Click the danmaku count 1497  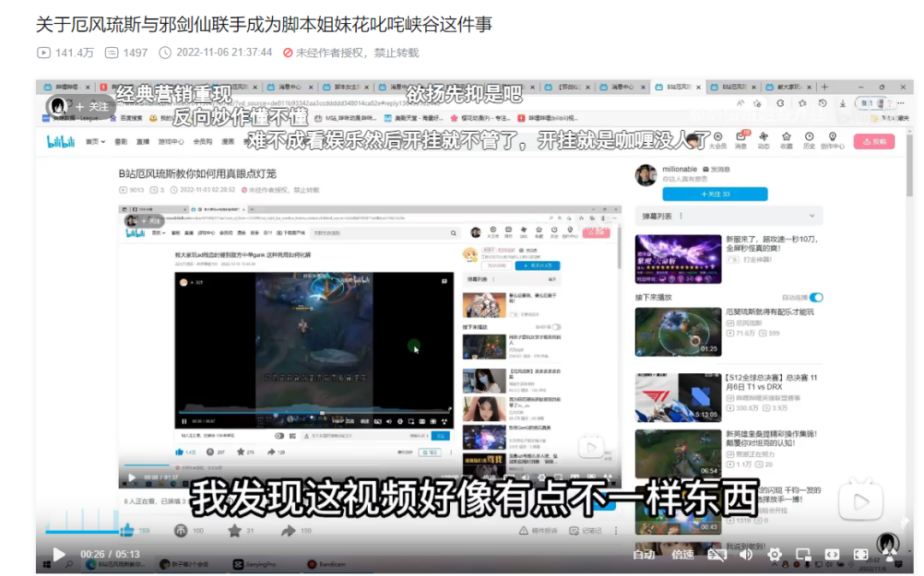(x=126, y=52)
